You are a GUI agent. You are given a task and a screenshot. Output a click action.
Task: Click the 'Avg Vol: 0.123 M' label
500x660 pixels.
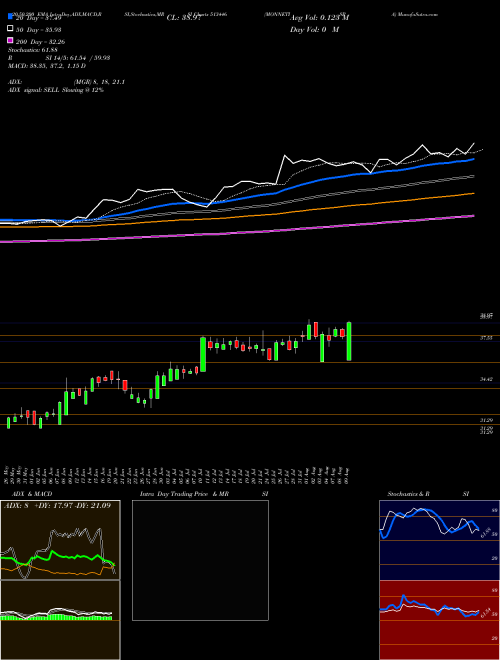(x=319, y=18)
